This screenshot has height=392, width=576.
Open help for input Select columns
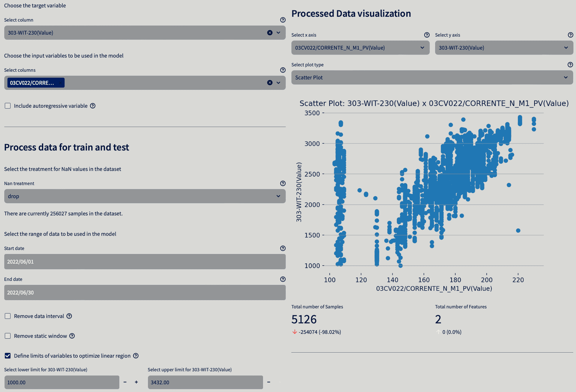click(283, 70)
